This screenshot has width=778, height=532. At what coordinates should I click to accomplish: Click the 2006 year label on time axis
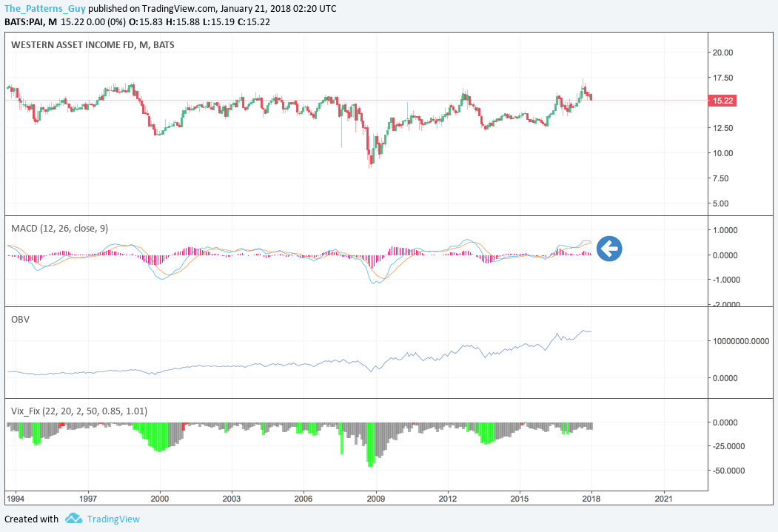click(304, 499)
